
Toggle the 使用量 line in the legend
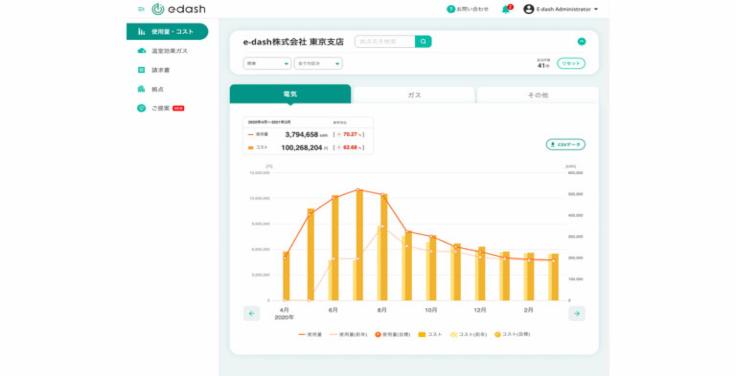[x=310, y=335]
